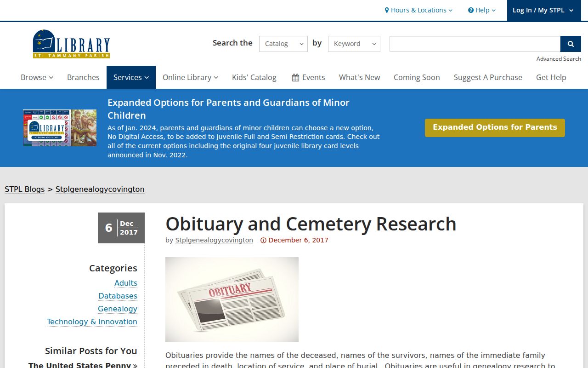The height and width of the screenshot is (368, 588).
Task: Click Get Help in the navigation
Action: point(551,77)
